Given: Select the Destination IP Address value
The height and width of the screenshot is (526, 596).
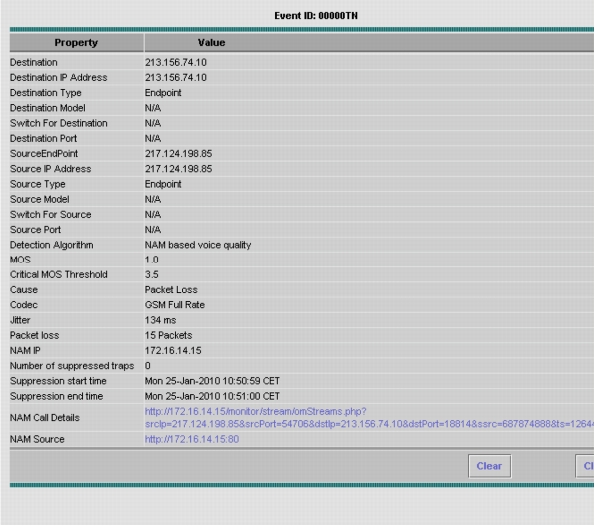Looking at the screenshot, I should (176, 78).
